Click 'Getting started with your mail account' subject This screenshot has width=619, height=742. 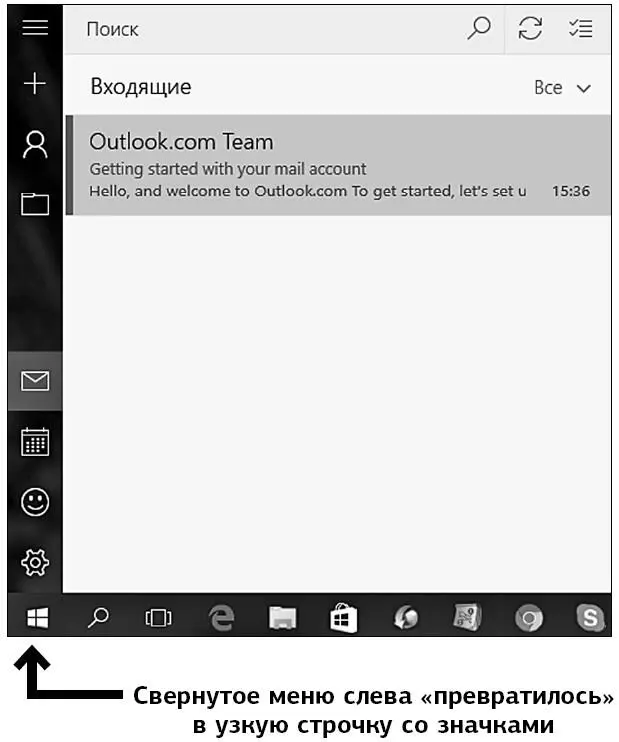pyautogui.click(x=228, y=169)
